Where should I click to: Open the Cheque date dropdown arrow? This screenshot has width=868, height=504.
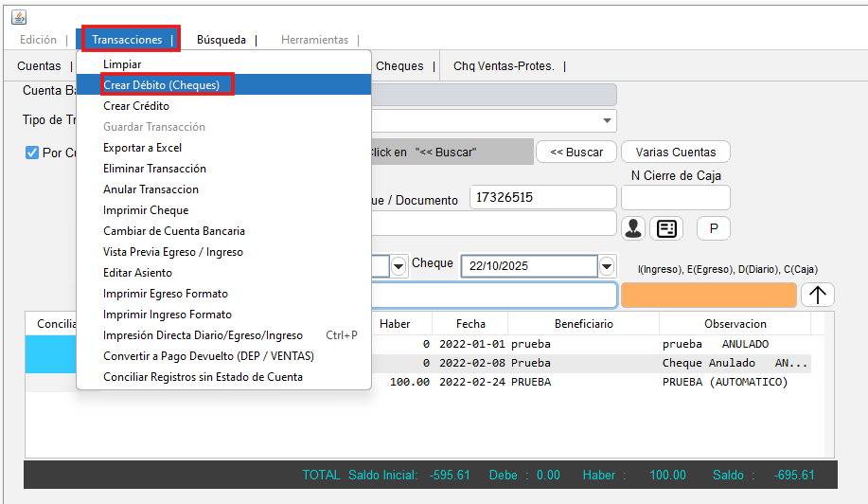coord(607,266)
